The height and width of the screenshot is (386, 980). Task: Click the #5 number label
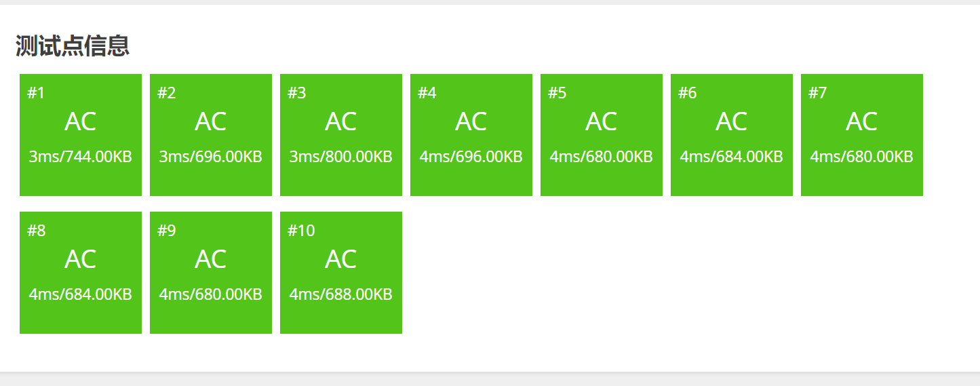557,94
